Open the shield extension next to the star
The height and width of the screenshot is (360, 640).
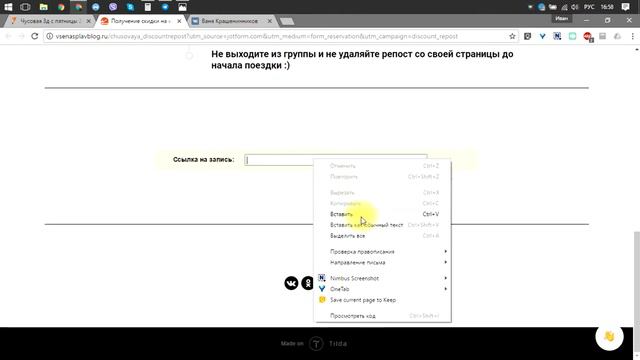pyautogui.click(x=527, y=36)
